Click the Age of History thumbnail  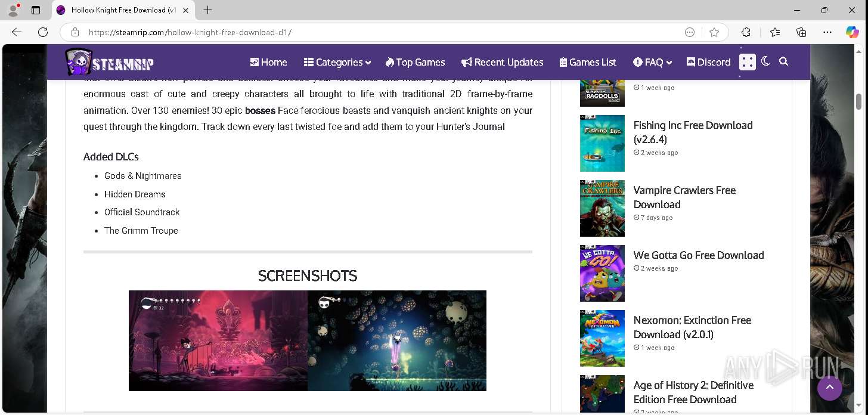point(602,394)
